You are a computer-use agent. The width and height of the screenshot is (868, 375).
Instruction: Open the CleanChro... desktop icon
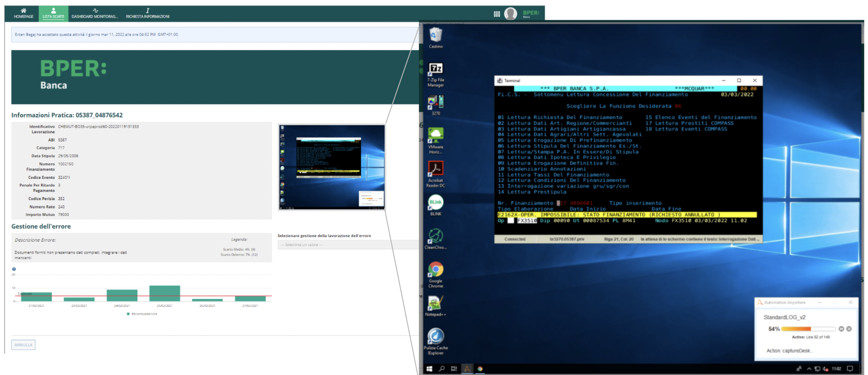(x=435, y=239)
